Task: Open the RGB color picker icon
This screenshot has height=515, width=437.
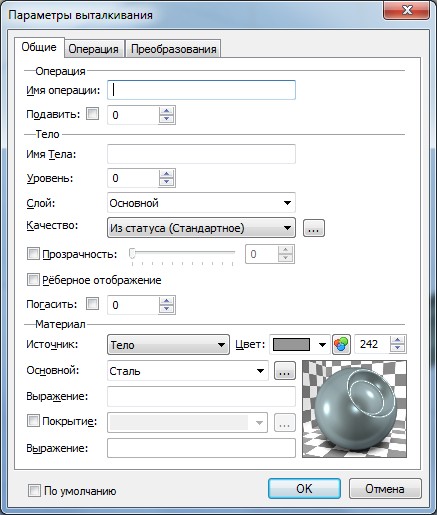Action: point(341,344)
